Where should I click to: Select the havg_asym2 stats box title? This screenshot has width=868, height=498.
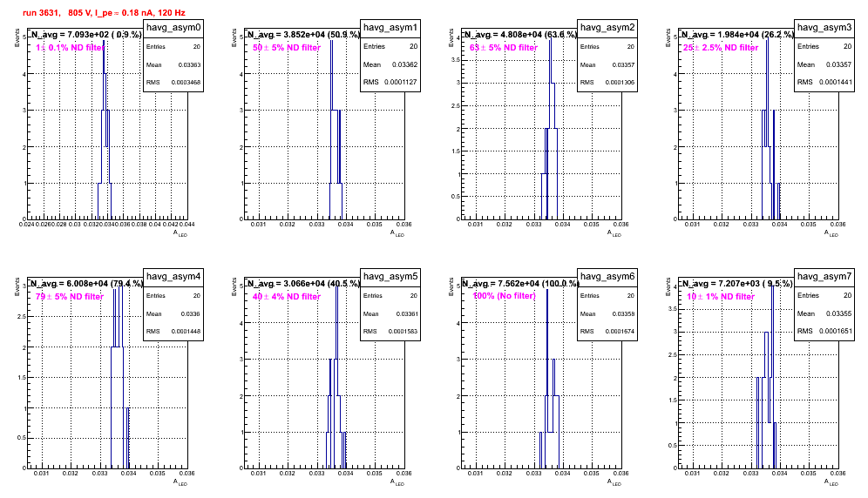[x=607, y=28]
